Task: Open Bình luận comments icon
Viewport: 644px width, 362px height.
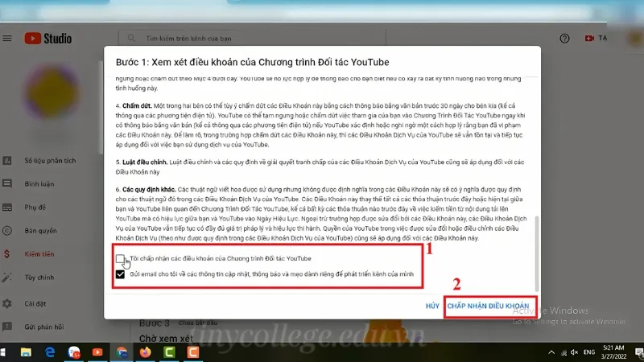Action: pyautogui.click(x=7, y=184)
